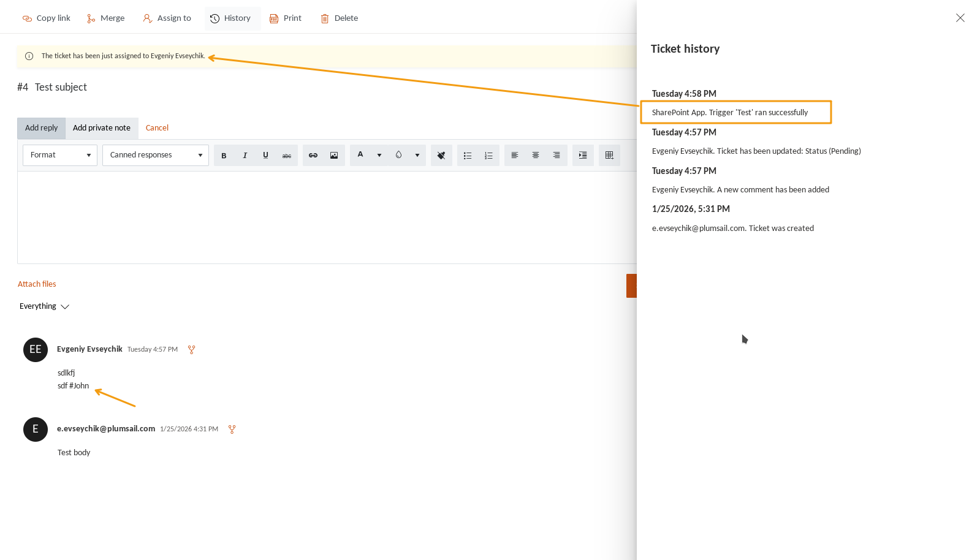Image resolution: width=980 pixels, height=560 pixels.
Task: Switch to Add private note tab
Action: tap(102, 128)
